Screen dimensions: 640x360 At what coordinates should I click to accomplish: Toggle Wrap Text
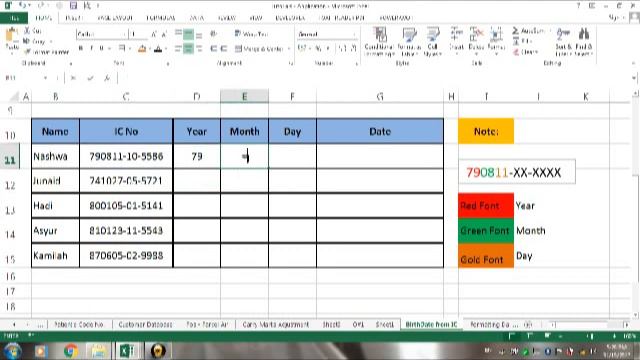click(252, 34)
